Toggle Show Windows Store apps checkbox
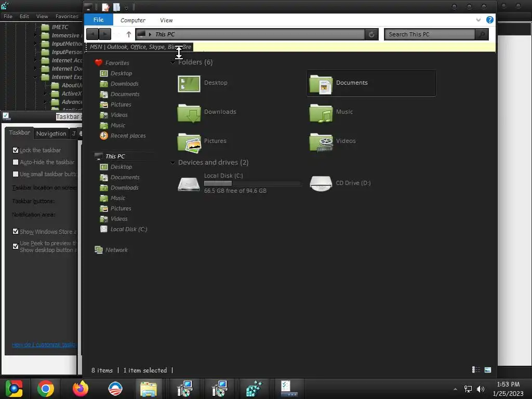Image resolution: width=532 pixels, height=399 pixels. click(15, 231)
